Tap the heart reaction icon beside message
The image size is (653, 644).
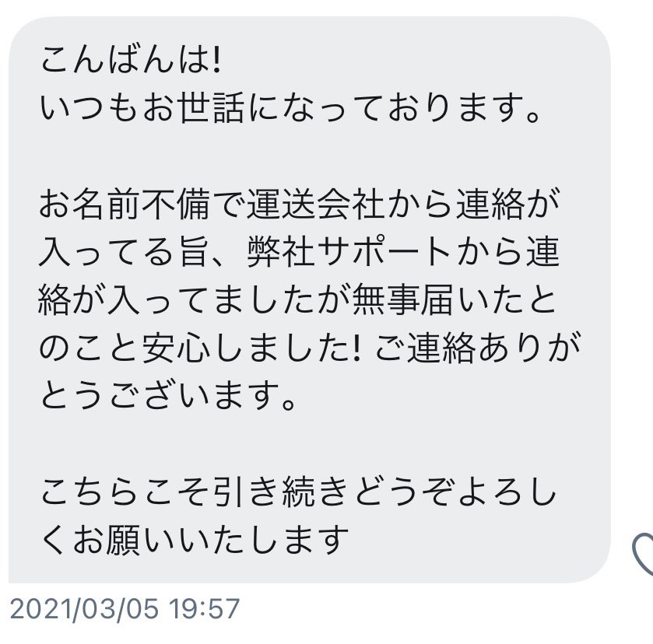point(644,554)
